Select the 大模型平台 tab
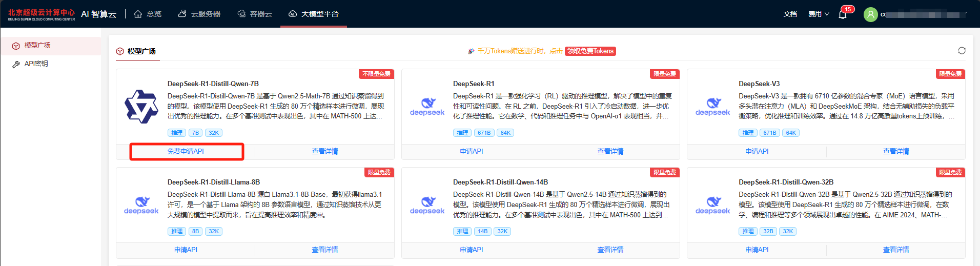Image resolution: width=980 pixels, height=266 pixels. pyautogui.click(x=314, y=14)
